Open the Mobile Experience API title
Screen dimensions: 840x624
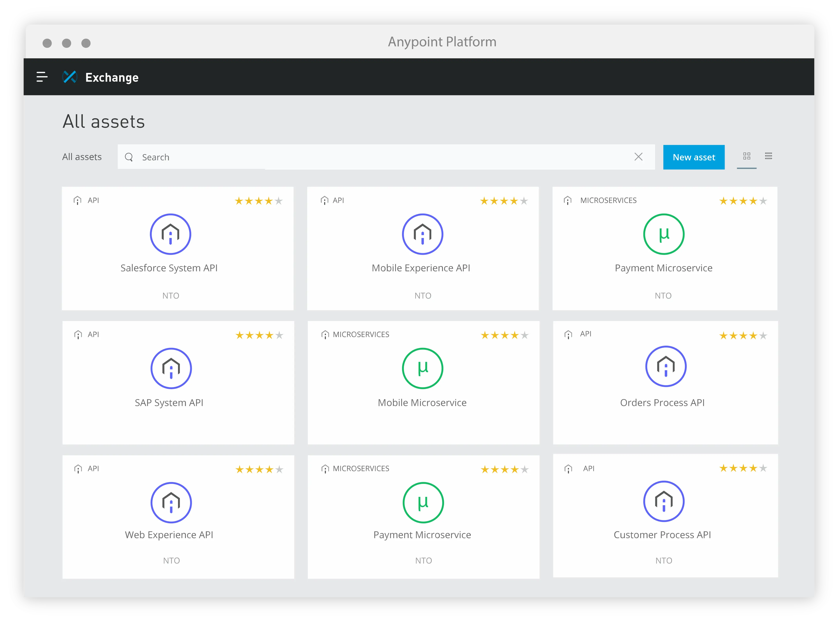[x=420, y=268]
